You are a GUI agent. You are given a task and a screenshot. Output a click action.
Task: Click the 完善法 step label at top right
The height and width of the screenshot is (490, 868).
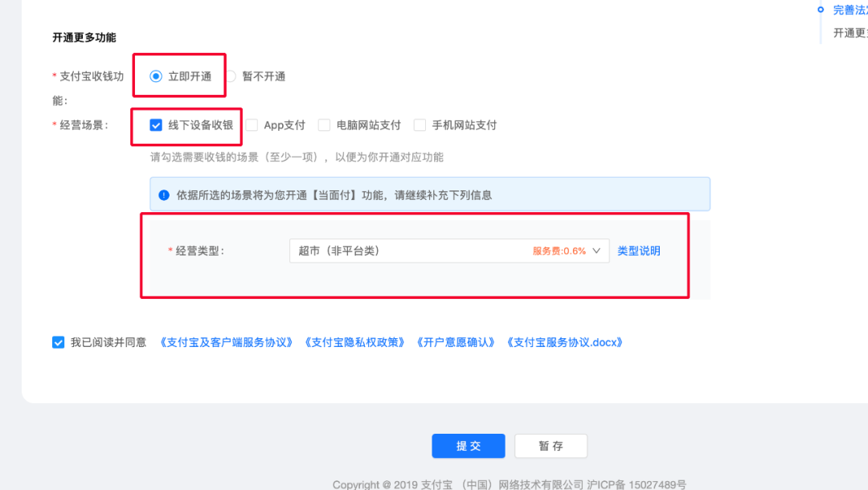pyautogui.click(x=850, y=10)
